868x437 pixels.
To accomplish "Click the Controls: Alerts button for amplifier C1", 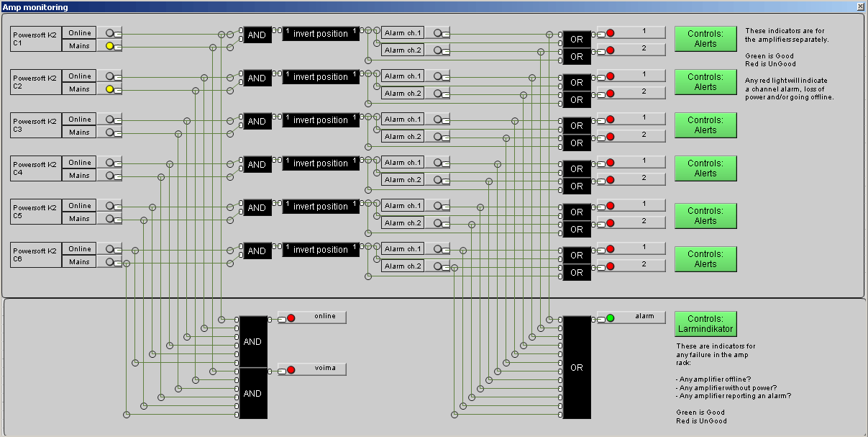I will (x=705, y=39).
